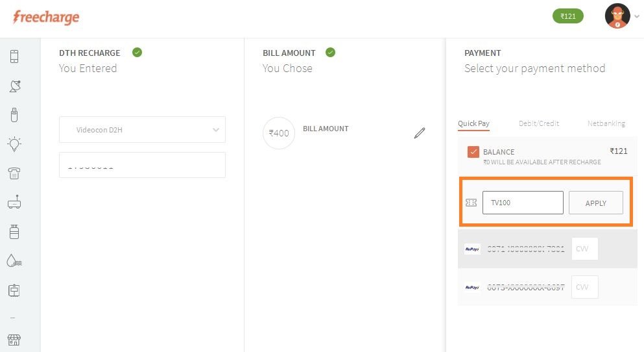Open the store icon in sidebar
Viewport: 644px width, 352px height.
(x=14, y=340)
